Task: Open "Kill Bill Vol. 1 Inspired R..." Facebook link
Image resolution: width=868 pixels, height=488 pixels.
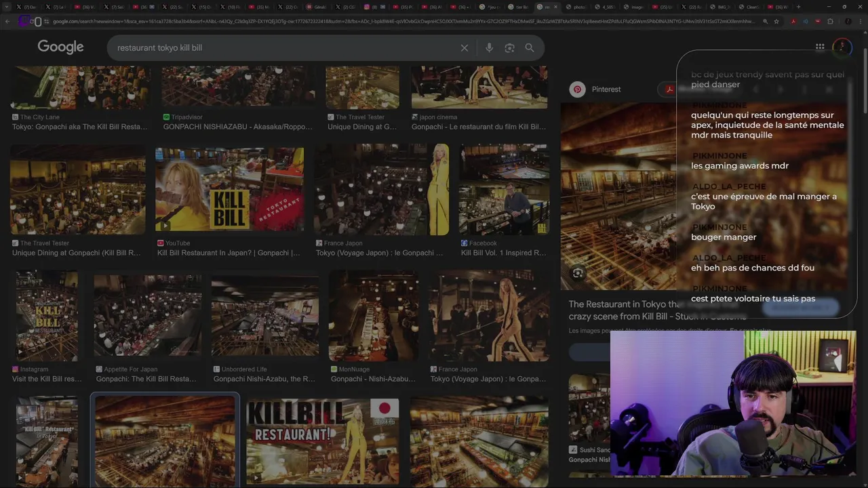Action: pos(504,253)
